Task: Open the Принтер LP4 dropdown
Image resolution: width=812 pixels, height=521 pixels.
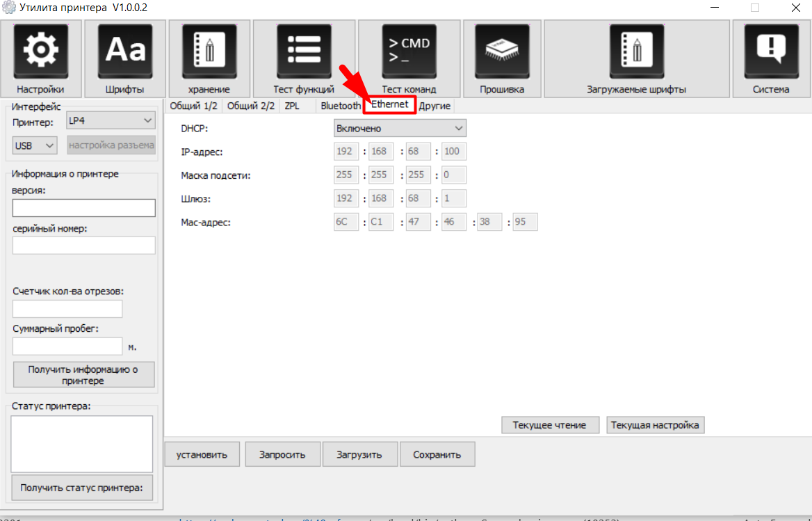Action: (x=111, y=121)
